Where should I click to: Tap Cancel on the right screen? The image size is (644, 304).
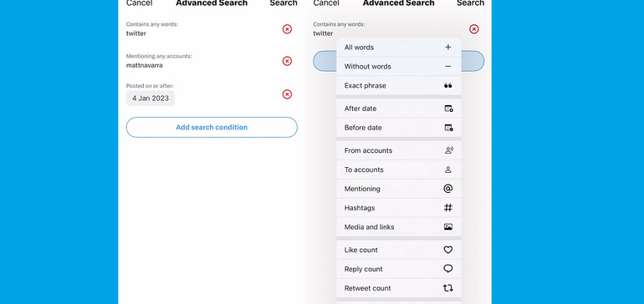coord(326,3)
